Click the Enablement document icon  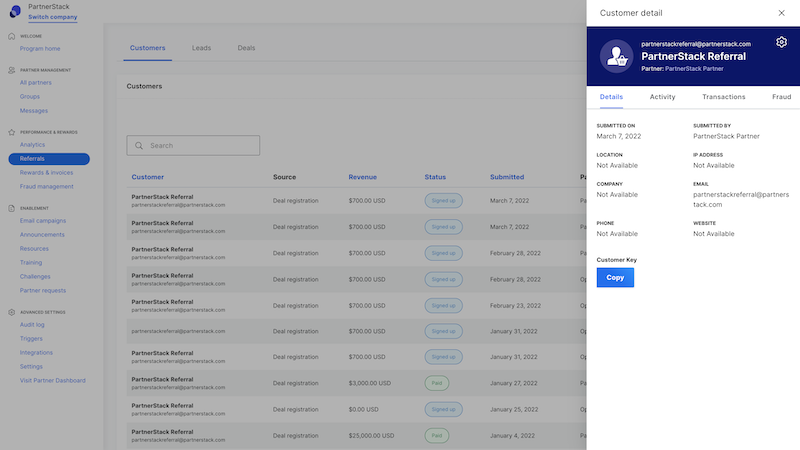[x=12, y=208]
